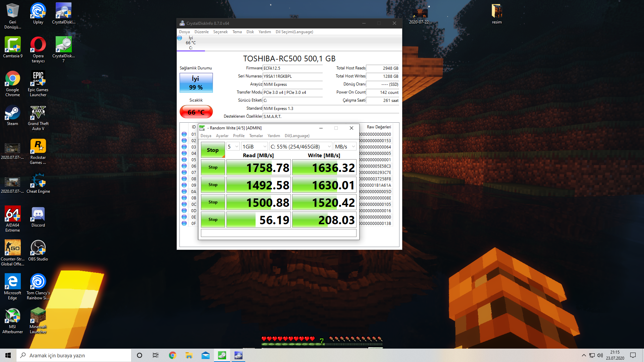The width and height of the screenshot is (644, 362).
Task: Click the large Stop all button
Action: pos(213,150)
